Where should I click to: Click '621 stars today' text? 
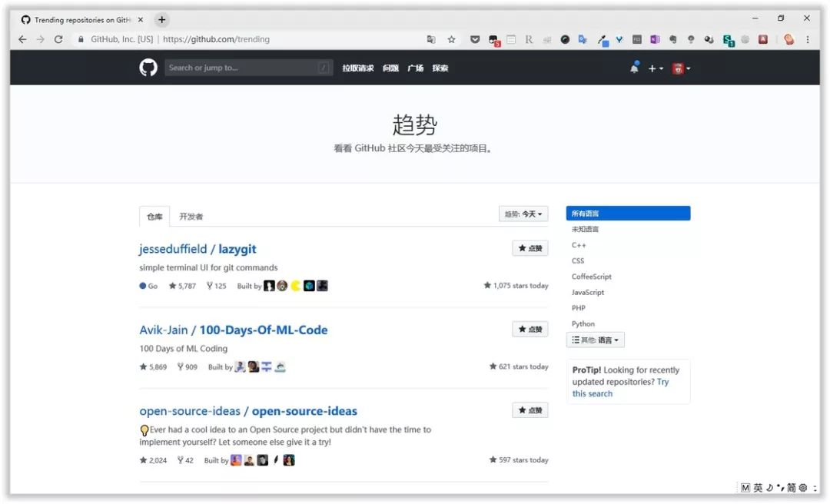[519, 366]
